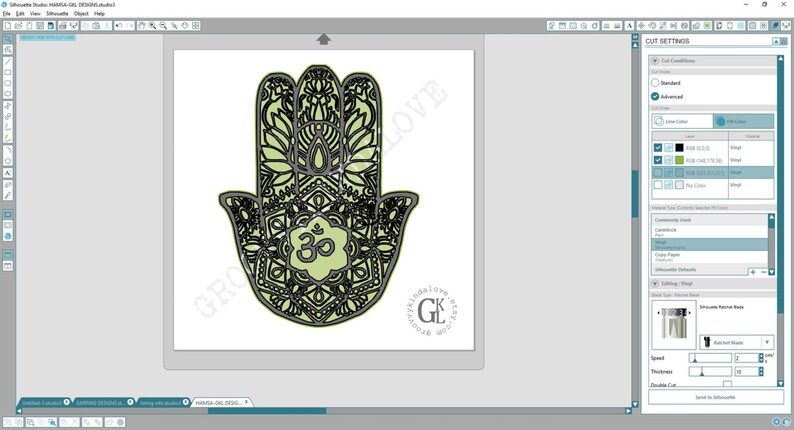Select the Advanced cut mode

pyautogui.click(x=655, y=96)
